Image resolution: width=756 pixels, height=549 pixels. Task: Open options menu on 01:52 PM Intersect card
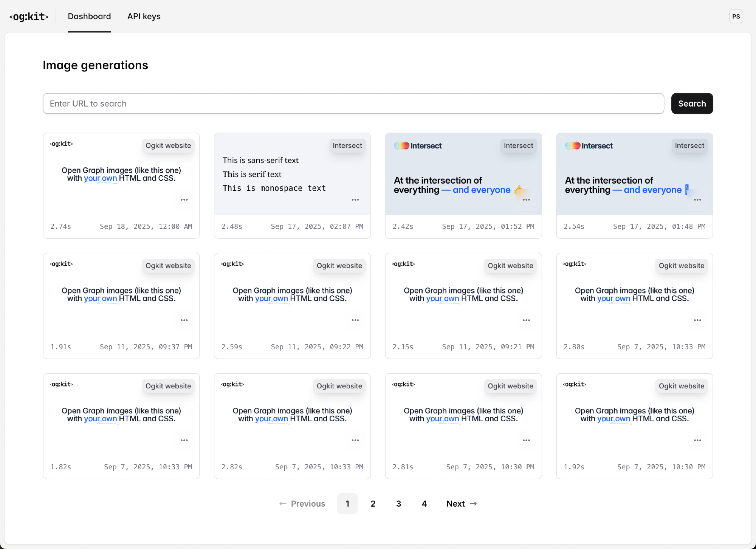[x=526, y=200]
